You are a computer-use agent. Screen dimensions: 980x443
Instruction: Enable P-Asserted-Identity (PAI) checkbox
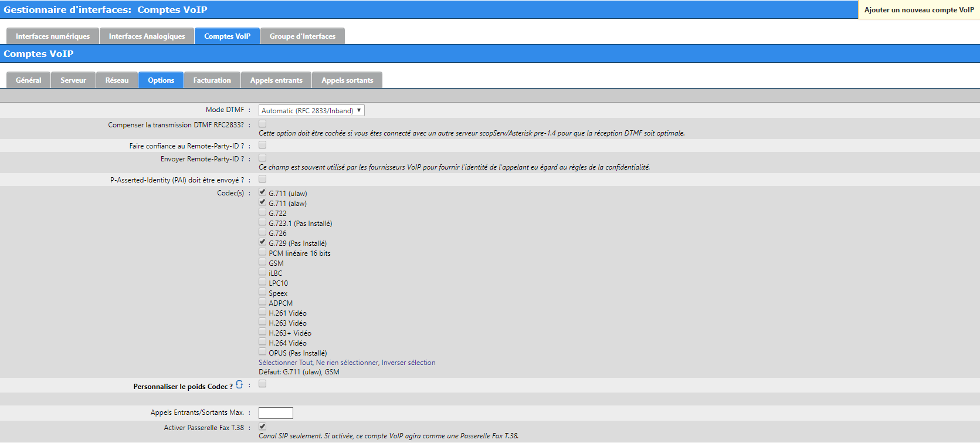pos(263,179)
